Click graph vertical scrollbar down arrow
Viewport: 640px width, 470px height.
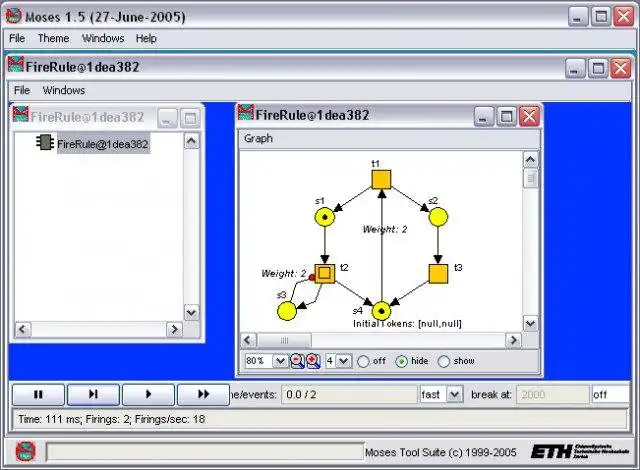(x=530, y=324)
